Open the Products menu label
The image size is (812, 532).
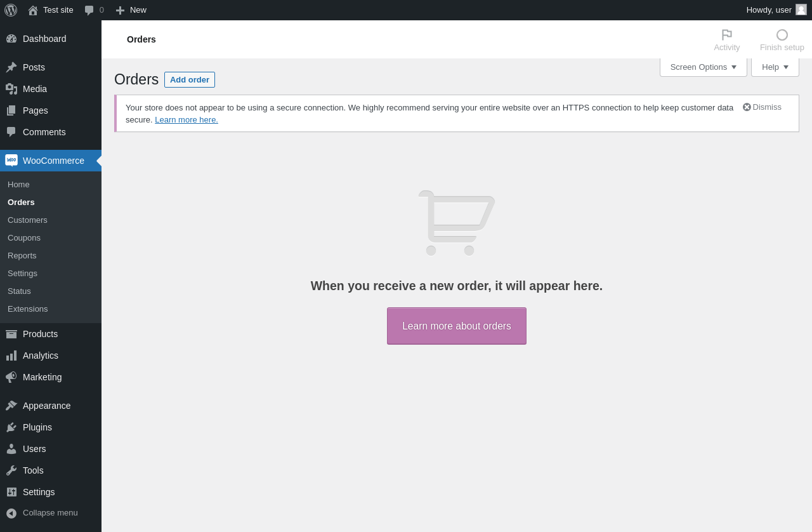(40, 334)
